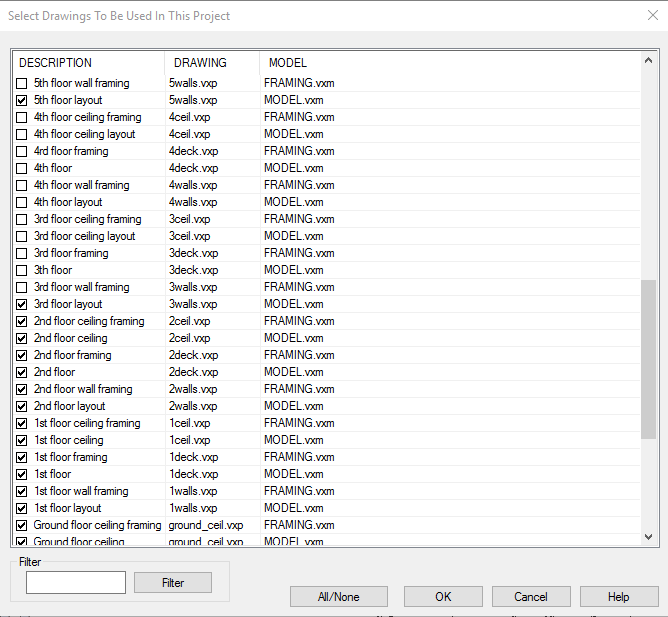Uncheck the 2nd floor ceiling framing checkbox
Screen dimensions: 668x617
pyautogui.click(x=22, y=322)
